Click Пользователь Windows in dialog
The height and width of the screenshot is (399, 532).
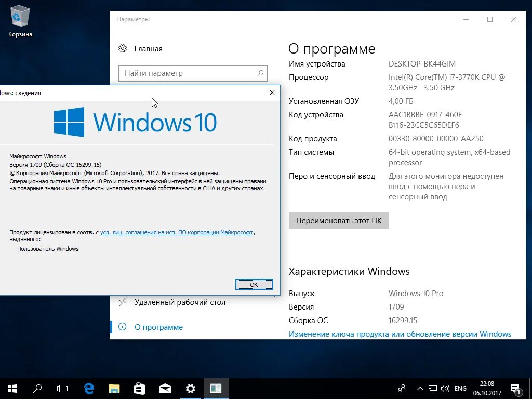point(48,249)
